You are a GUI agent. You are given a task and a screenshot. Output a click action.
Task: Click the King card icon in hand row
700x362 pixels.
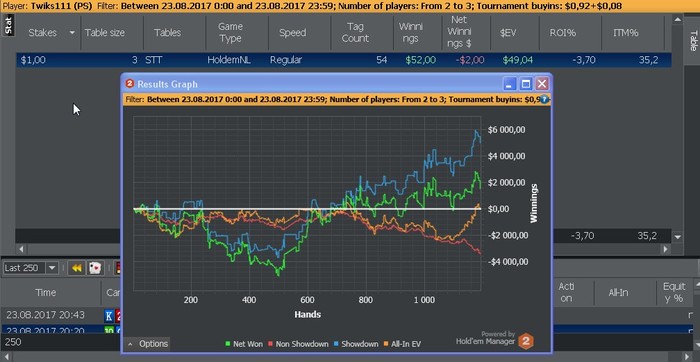click(x=109, y=315)
